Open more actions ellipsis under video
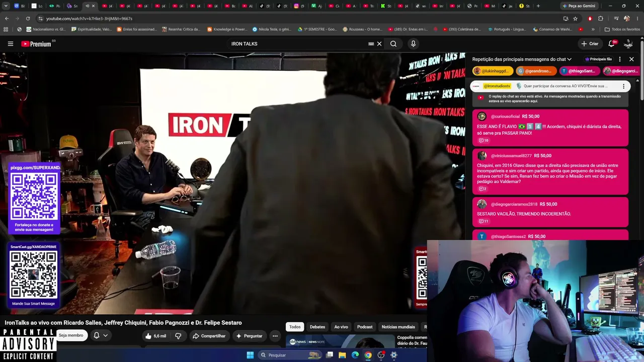The width and height of the screenshot is (644, 362). pyautogui.click(x=275, y=336)
